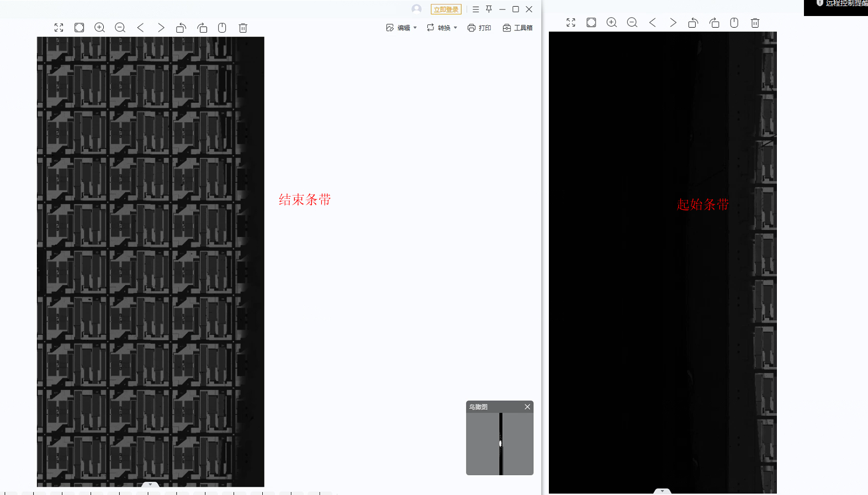868x495 pixels.
Task: Pin the window on top
Action: (x=489, y=9)
